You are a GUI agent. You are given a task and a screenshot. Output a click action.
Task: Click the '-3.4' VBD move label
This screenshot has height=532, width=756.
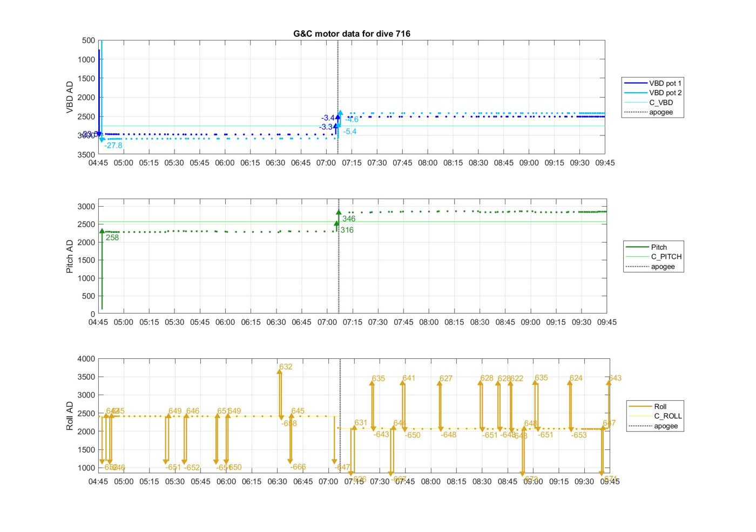point(328,118)
